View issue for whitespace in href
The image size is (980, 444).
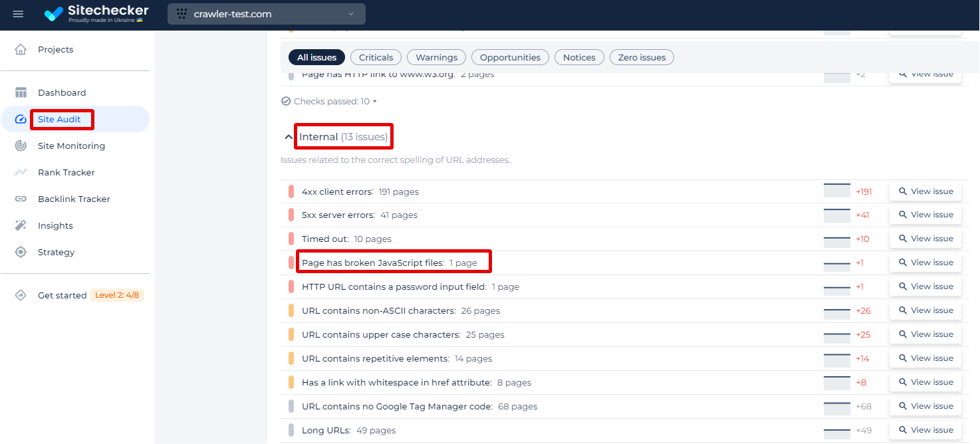[925, 382]
